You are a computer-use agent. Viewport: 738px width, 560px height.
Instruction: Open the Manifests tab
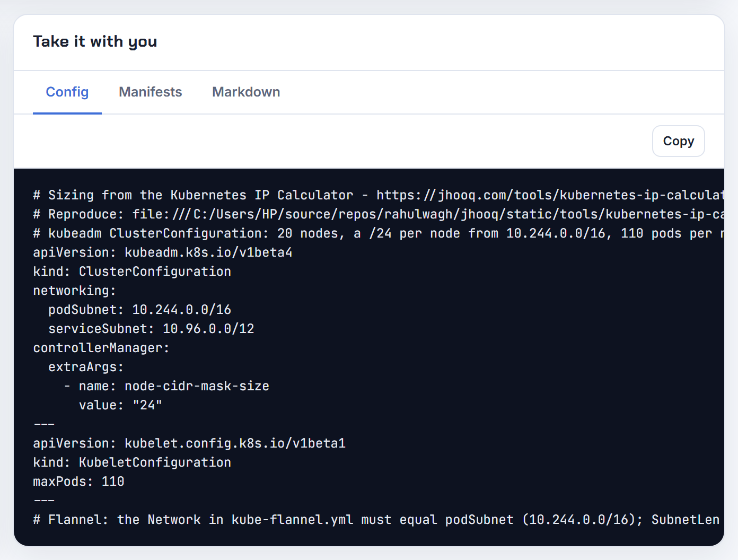[x=151, y=92]
